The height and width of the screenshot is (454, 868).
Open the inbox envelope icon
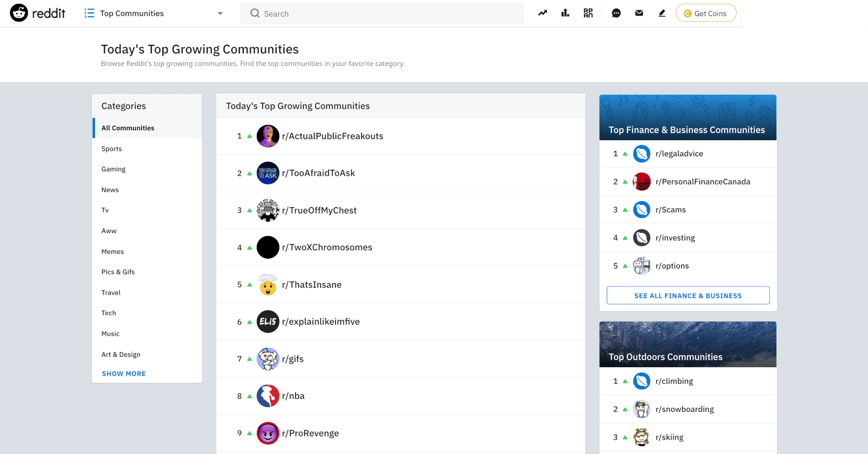pos(639,13)
